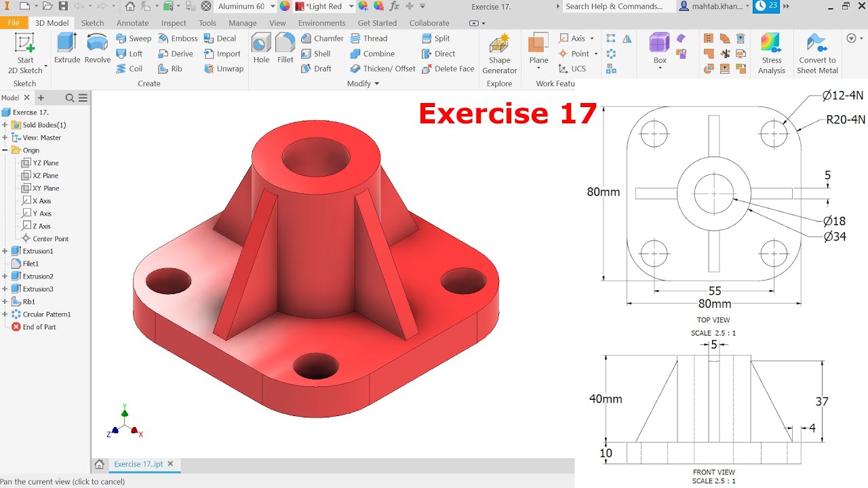The height and width of the screenshot is (488, 868).
Task: Open the model browser options menu
Action: click(x=83, y=98)
